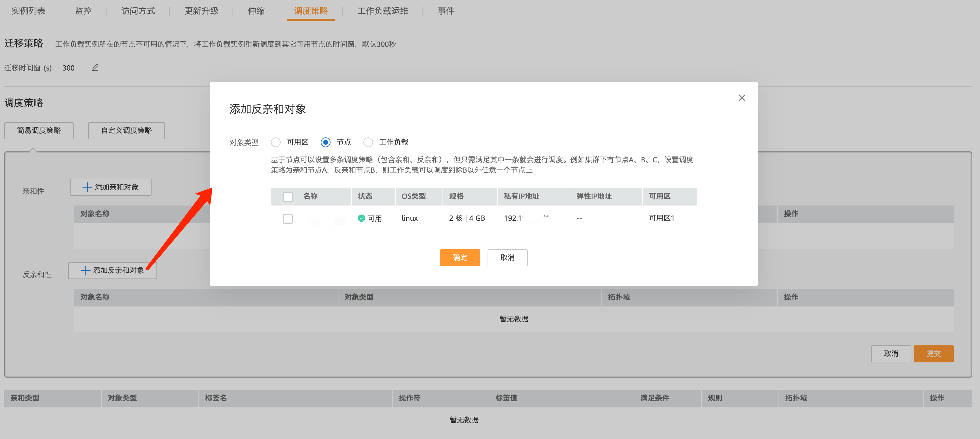Edit the 迁移时间窗 value with pencil icon

point(95,67)
